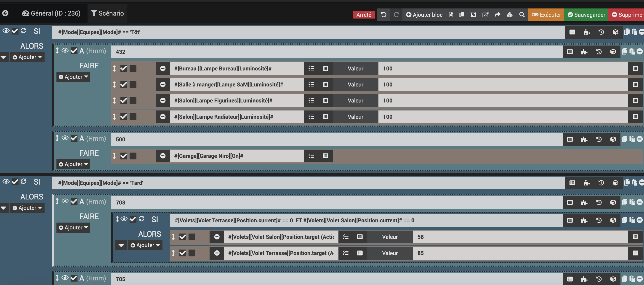The width and height of the screenshot is (644, 285).
Task: Remove the Garage Niro On action
Action: [x=163, y=156]
